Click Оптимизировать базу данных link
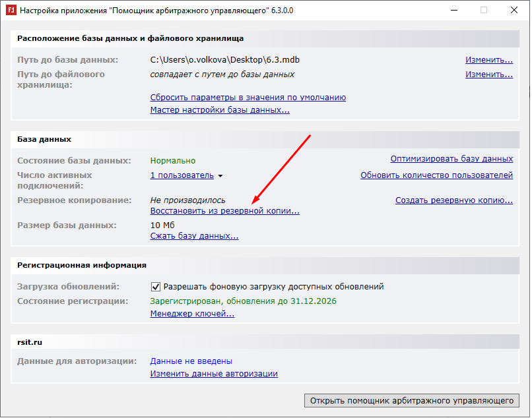 coord(451,159)
